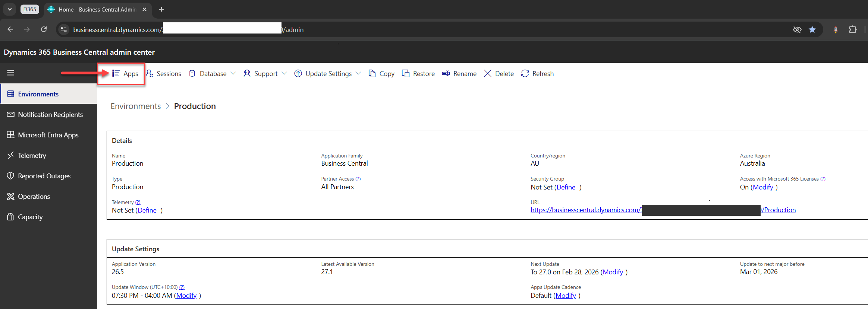This screenshot has height=309, width=868.
Task: Open Capacity in the sidebar
Action: click(x=49, y=217)
